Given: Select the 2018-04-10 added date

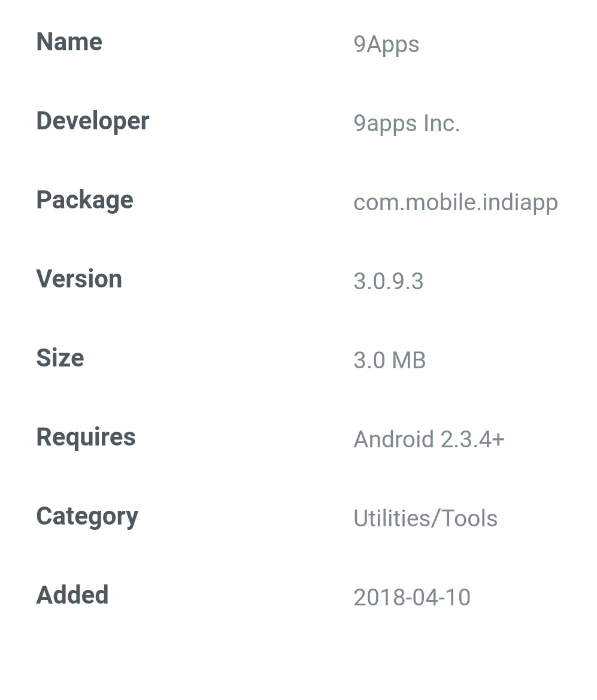Looking at the screenshot, I should click(x=412, y=598).
